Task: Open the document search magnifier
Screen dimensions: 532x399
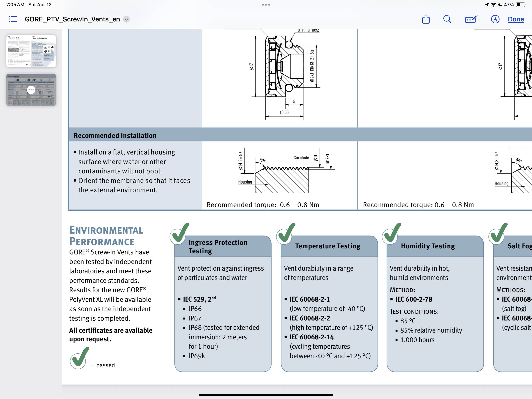Action: pos(447,19)
